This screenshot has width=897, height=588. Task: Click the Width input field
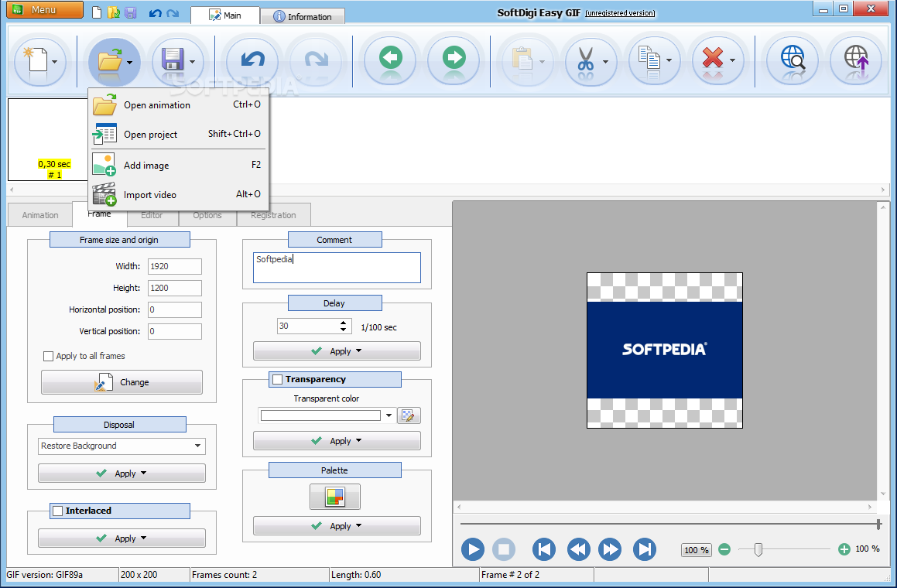coord(175,267)
